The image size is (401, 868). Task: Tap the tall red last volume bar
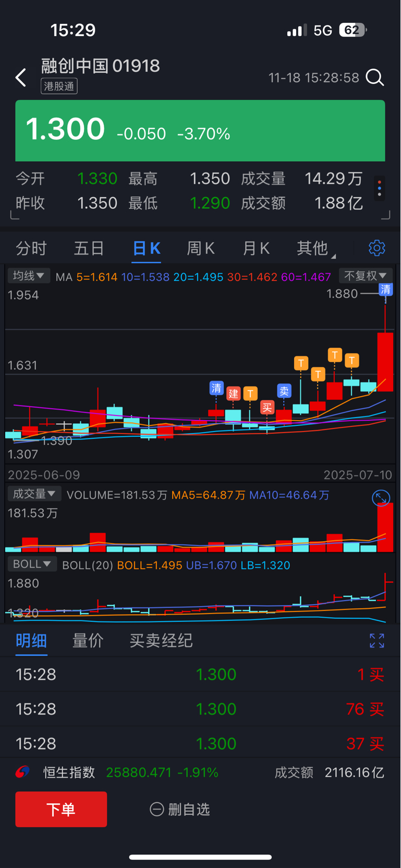tap(385, 527)
